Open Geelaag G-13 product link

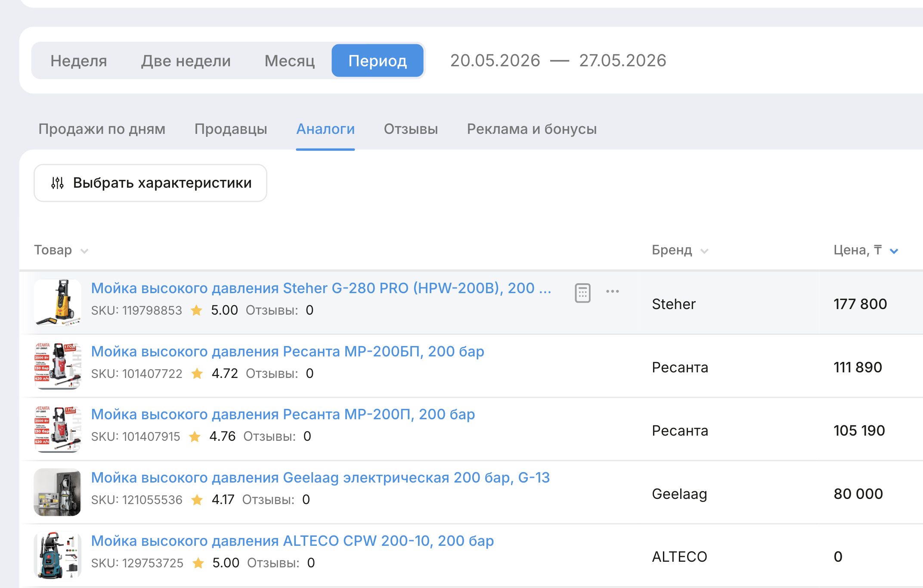pyautogui.click(x=320, y=477)
